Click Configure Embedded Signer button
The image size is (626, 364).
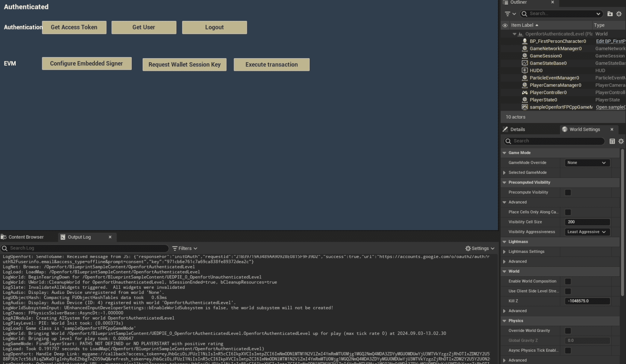[x=87, y=63]
